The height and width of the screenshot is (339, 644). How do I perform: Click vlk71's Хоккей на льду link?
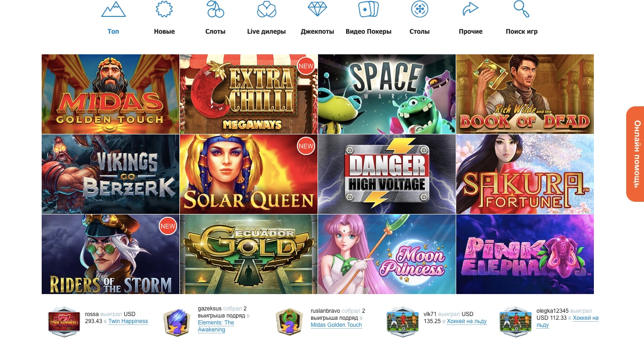point(466,321)
